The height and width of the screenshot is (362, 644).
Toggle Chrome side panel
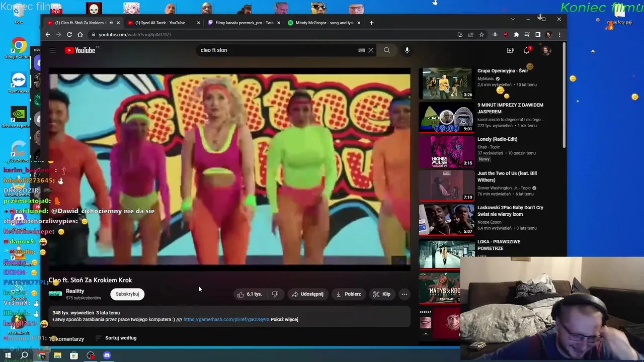click(x=538, y=35)
